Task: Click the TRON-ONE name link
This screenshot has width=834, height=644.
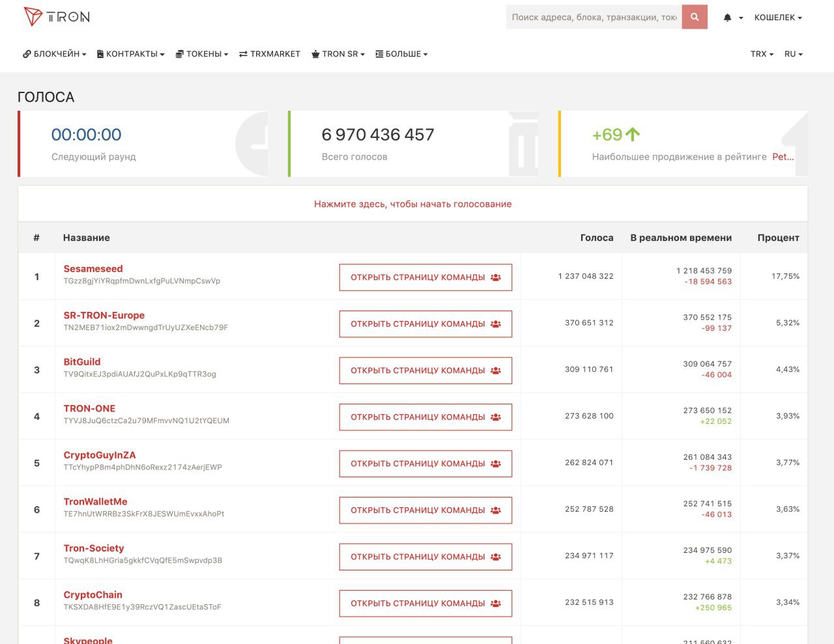Action: pos(89,408)
